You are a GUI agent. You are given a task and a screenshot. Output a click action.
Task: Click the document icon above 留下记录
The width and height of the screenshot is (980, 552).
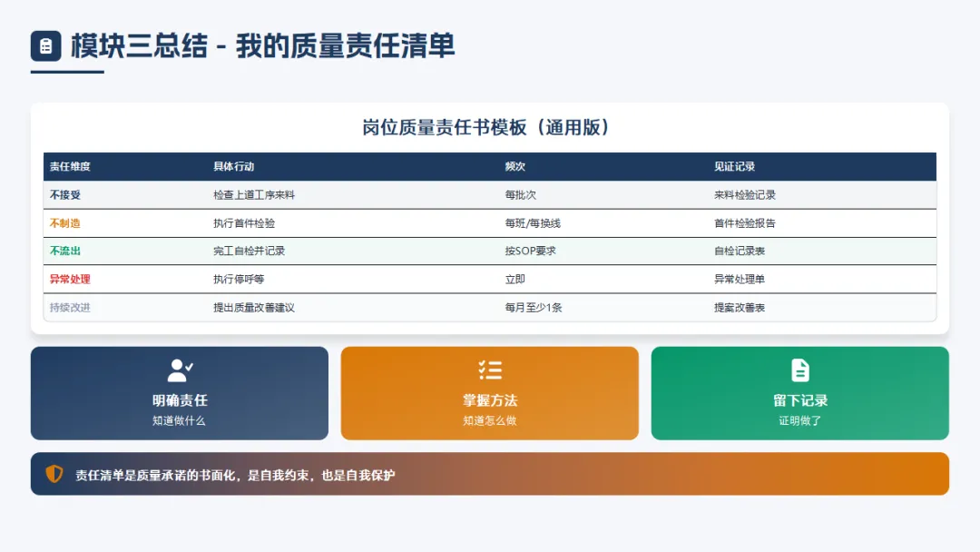pyautogui.click(x=800, y=370)
